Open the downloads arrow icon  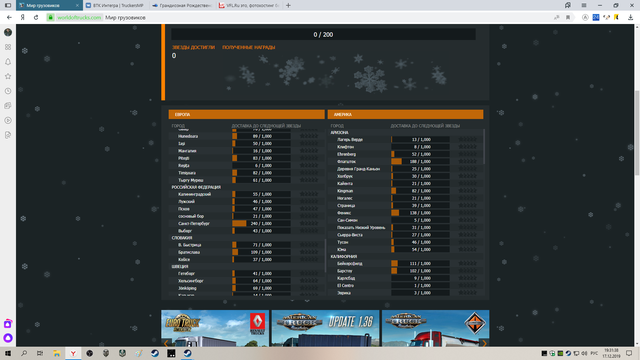point(630,18)
